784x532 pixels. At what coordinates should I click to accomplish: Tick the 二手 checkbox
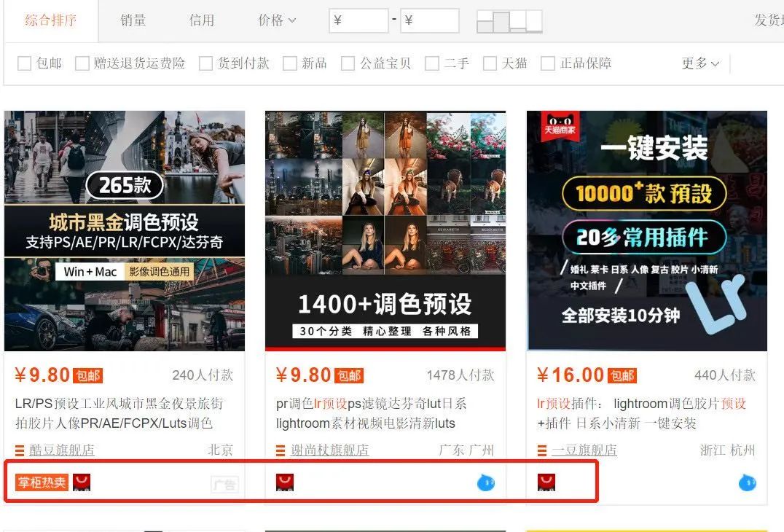[x=432, y=63]
